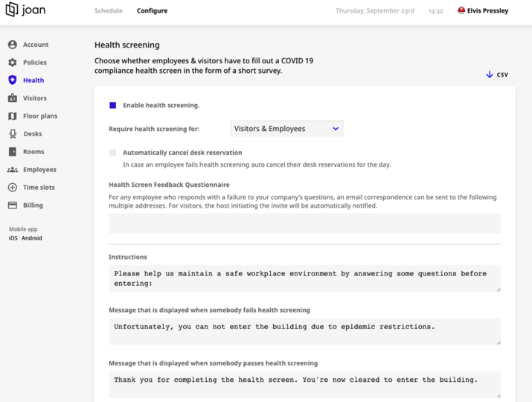Focus the feedback email addresses field
This screenshot has width=532, height=402.
tap(304, 223)
